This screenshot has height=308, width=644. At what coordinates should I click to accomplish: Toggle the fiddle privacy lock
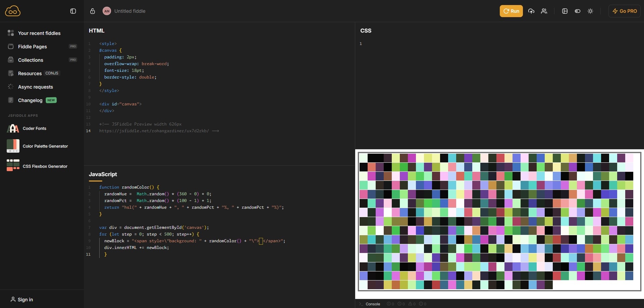pos(93,11)
